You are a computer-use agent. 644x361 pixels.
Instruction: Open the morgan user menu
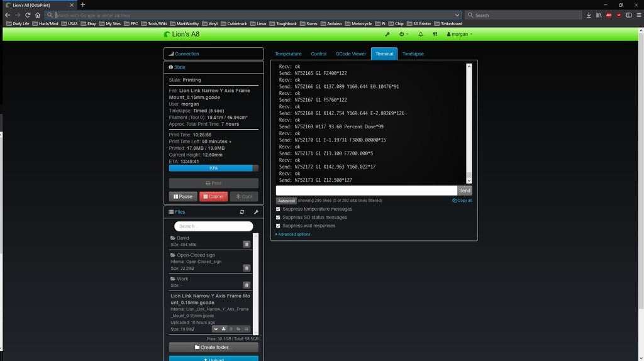point(460,35)
